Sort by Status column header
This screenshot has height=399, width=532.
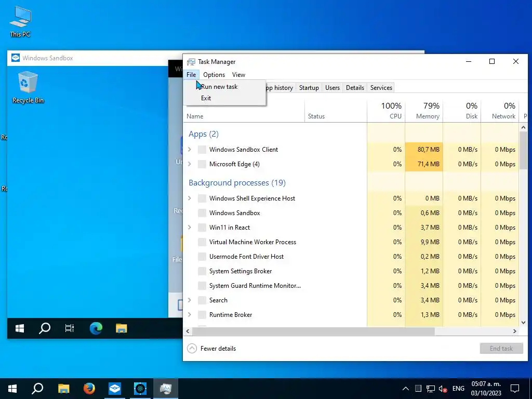pyautogui.click(x=336, y=111)
